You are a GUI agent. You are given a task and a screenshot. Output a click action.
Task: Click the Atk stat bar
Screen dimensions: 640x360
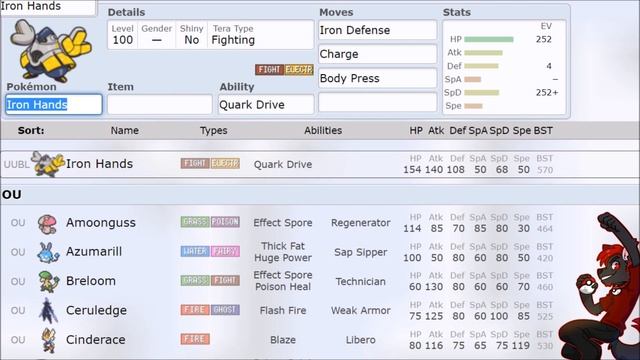pos(483,53)
